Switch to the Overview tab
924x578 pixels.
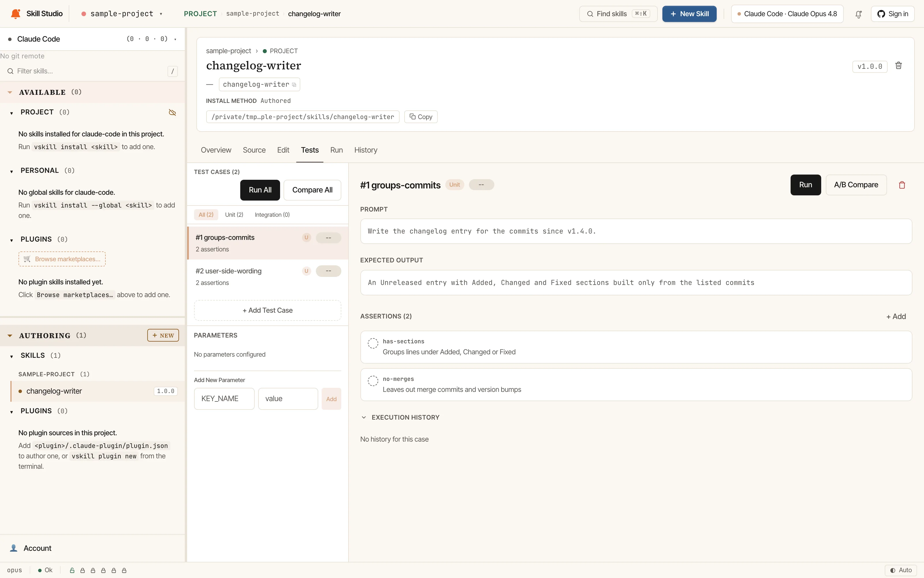pyautogui.click(x=216, y=150)
